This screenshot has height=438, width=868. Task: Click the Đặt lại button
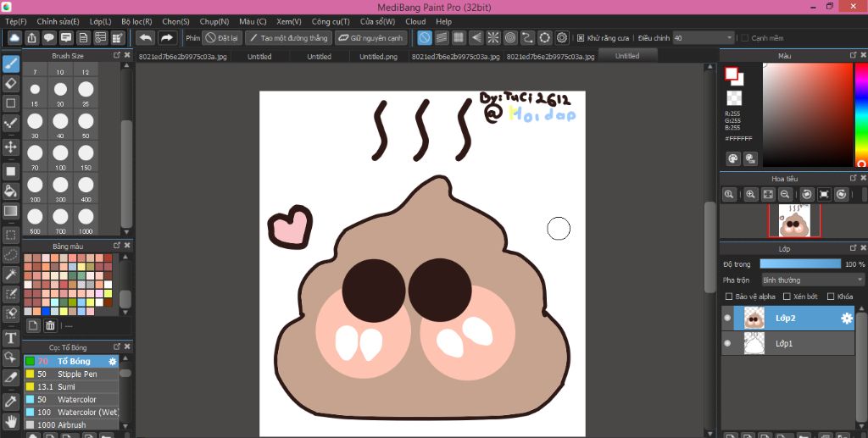222,38
